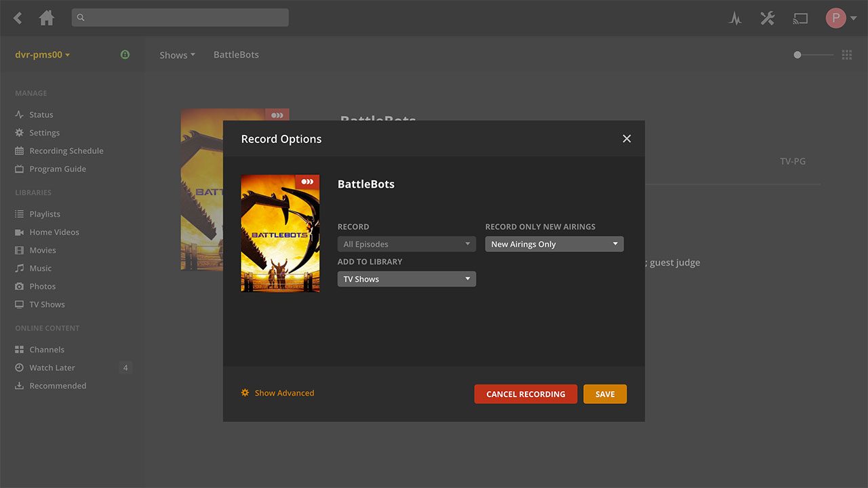Open the activity pulse icon
Image resolution: width=868 pixels, height=488 pixels.
735,18
